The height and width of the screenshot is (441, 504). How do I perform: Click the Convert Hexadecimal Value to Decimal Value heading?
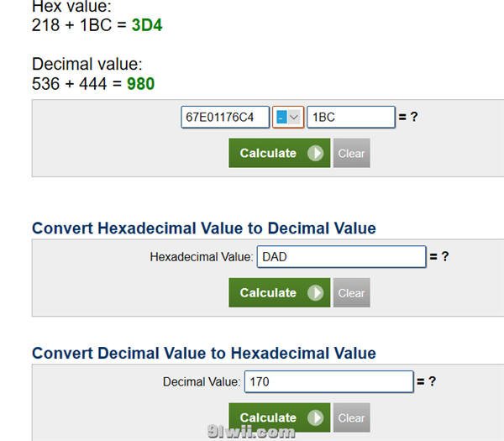click(x=204, y=228)
